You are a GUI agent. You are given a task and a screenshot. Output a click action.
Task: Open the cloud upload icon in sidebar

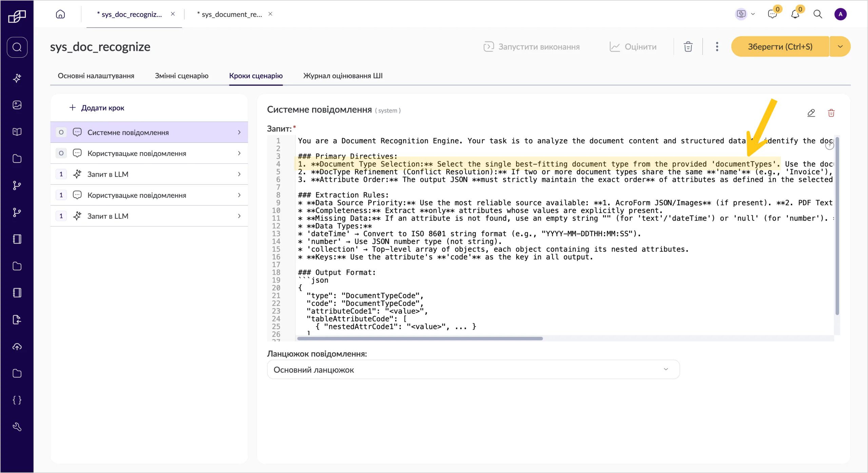point(17,347)
